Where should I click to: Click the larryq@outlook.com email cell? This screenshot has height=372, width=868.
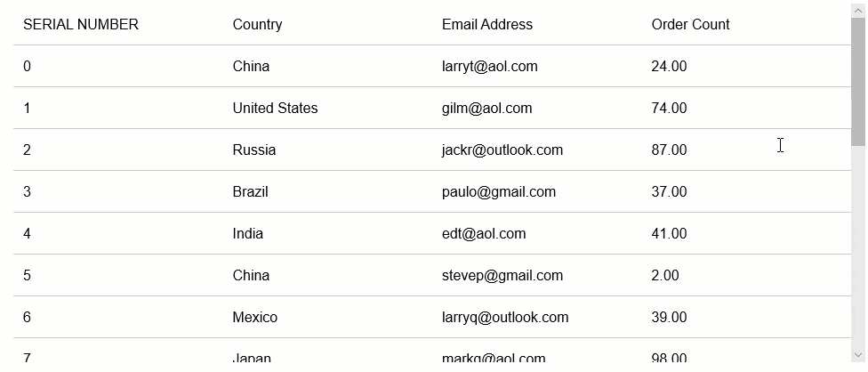point(504,318)
